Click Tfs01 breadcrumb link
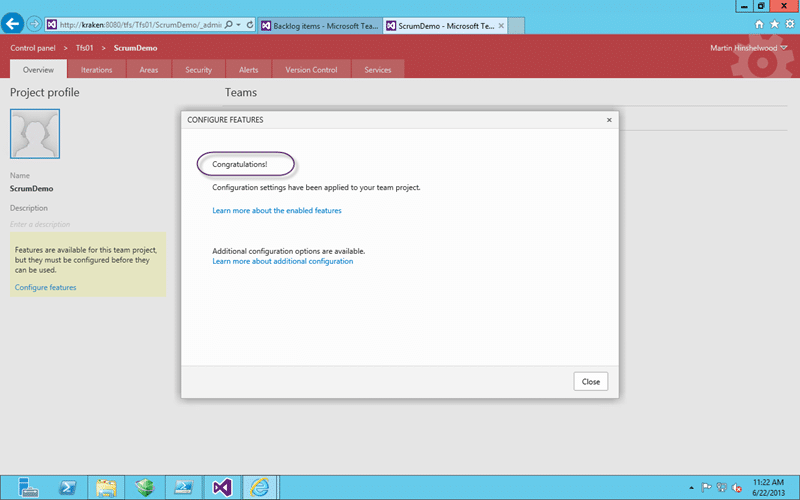This screenshot has height=500, width=800. 85,48
